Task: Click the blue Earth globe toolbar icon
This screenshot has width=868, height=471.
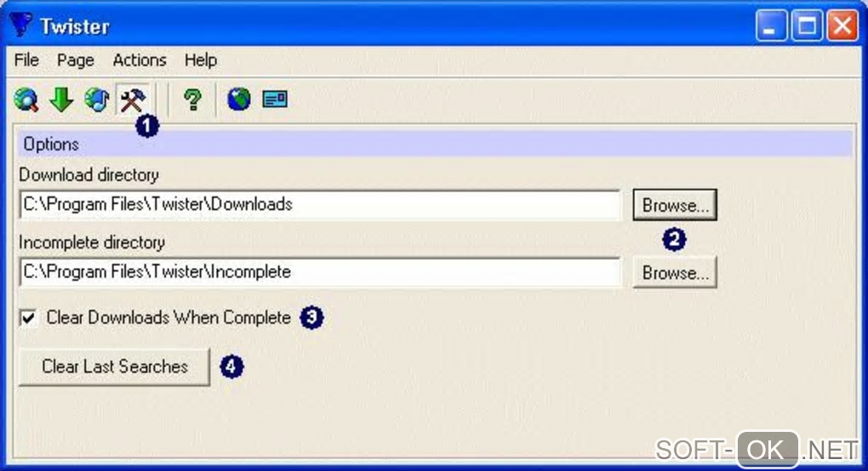Action: (x=239, y=100)
